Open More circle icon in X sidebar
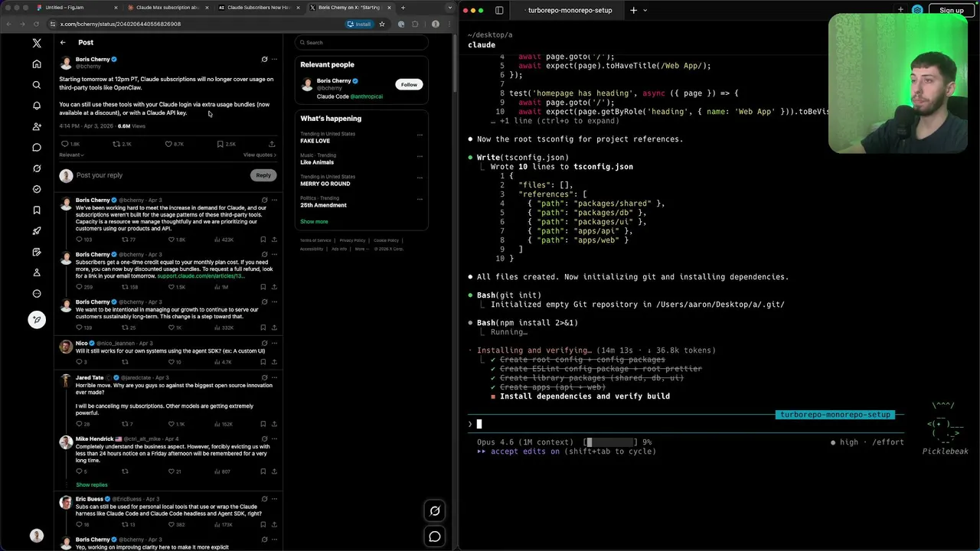 click(37, 294)
